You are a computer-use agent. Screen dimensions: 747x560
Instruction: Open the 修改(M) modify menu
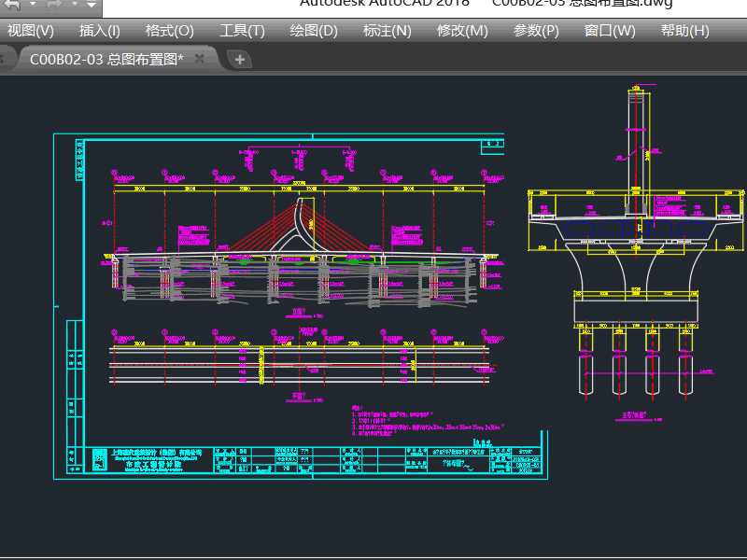(462, 31)
